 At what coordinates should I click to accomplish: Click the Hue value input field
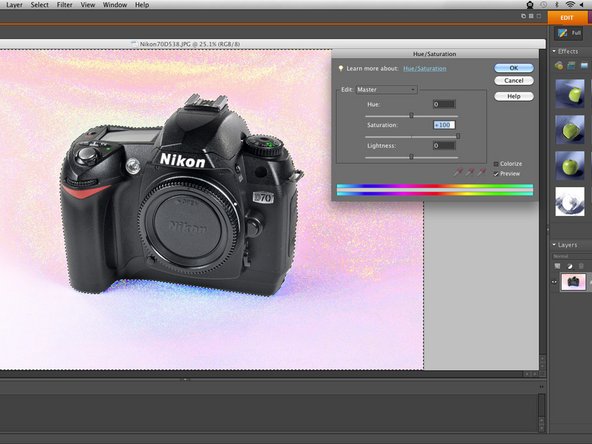pyautogui.click(x=444, y=104)
